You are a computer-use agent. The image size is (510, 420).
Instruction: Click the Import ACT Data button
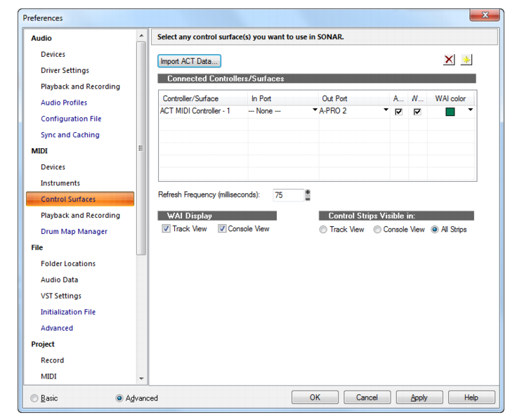[189, 61]
